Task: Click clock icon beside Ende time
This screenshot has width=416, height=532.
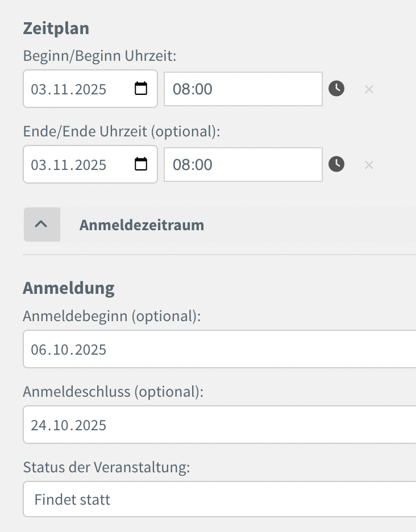Action: point(336,164)
